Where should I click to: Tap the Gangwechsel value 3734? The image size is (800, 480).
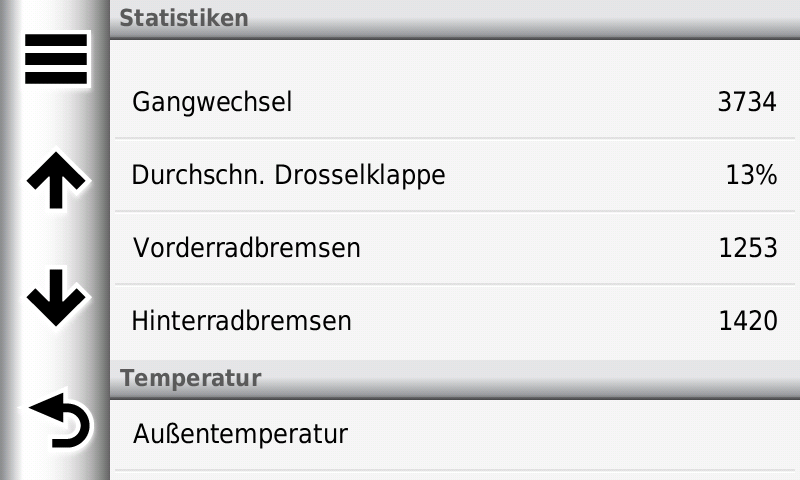click(747, 102)
